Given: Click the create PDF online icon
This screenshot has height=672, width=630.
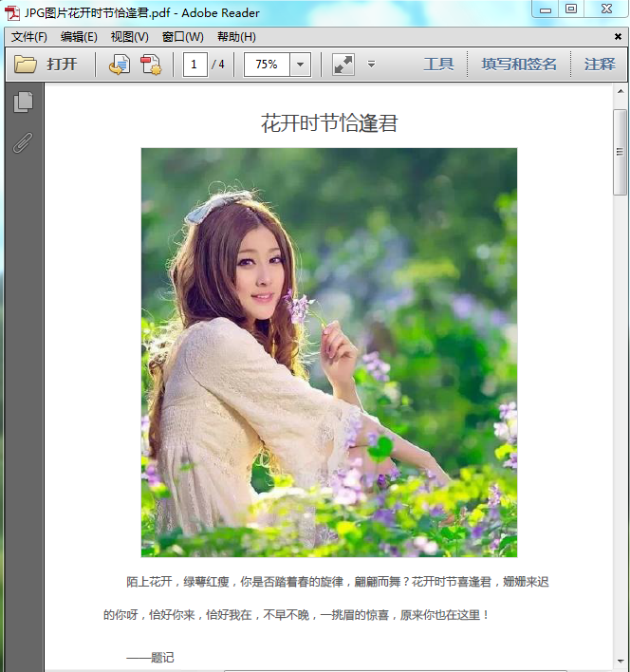Looking at the screenshot, I should (151, 65).
